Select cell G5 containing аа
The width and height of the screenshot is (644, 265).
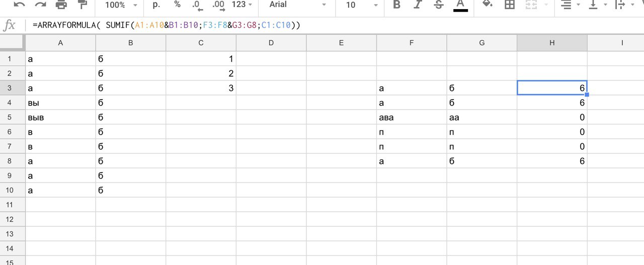tap(481, 117)
